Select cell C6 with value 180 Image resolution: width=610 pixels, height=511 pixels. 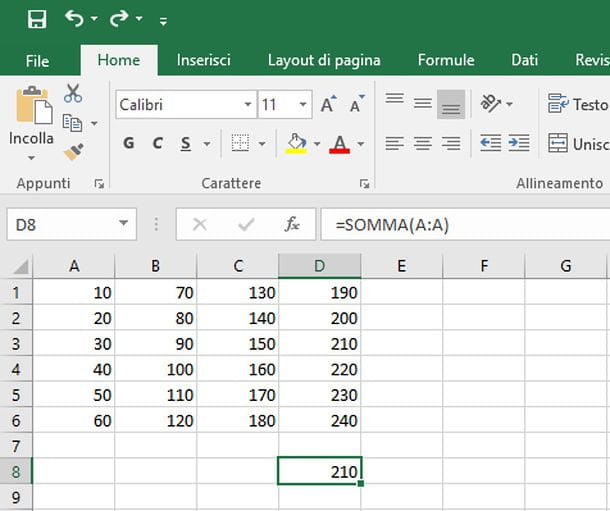[x=238, y=420]
